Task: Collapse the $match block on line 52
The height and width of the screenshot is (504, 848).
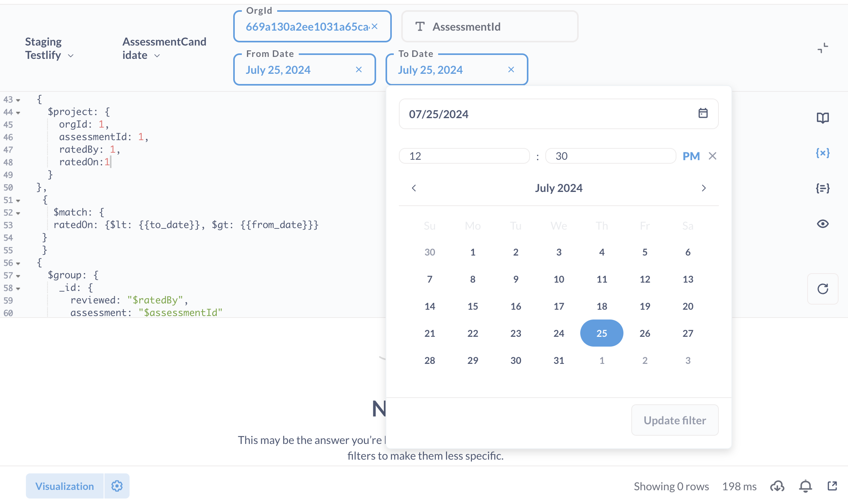Action: coord(18,213)
